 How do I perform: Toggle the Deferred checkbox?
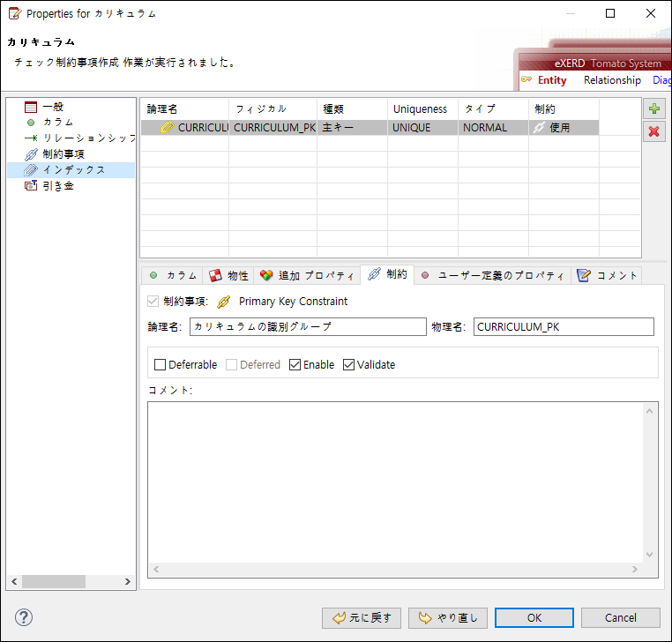[231, 365]
